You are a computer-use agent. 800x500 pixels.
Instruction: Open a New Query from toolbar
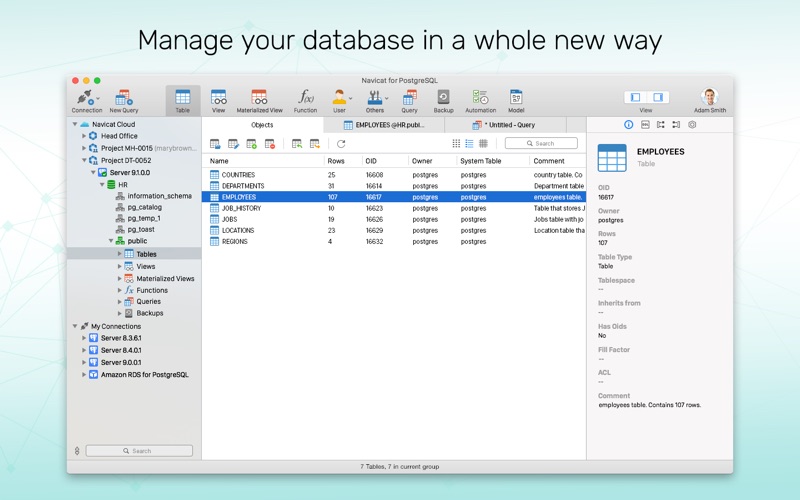124,98
